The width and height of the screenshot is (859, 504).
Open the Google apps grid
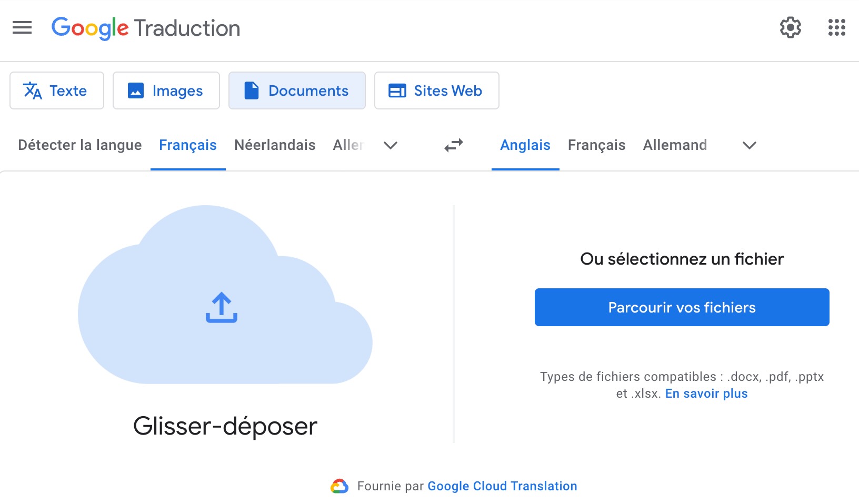tap(836, 27)
